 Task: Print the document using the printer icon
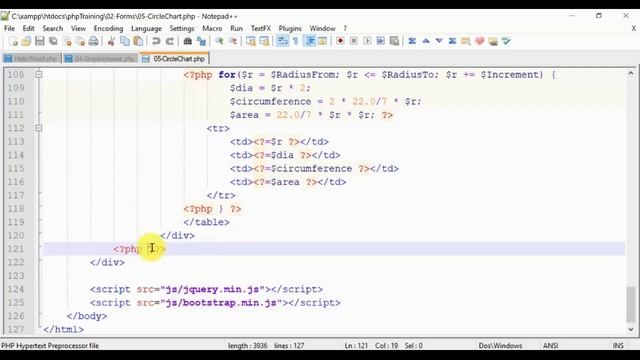click(x=94, y=41)
